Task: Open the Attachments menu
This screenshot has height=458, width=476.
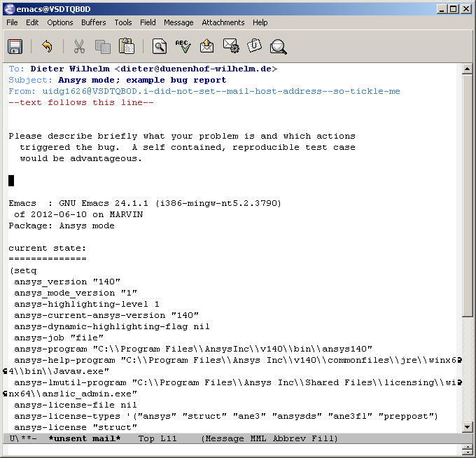Action: 223,22
